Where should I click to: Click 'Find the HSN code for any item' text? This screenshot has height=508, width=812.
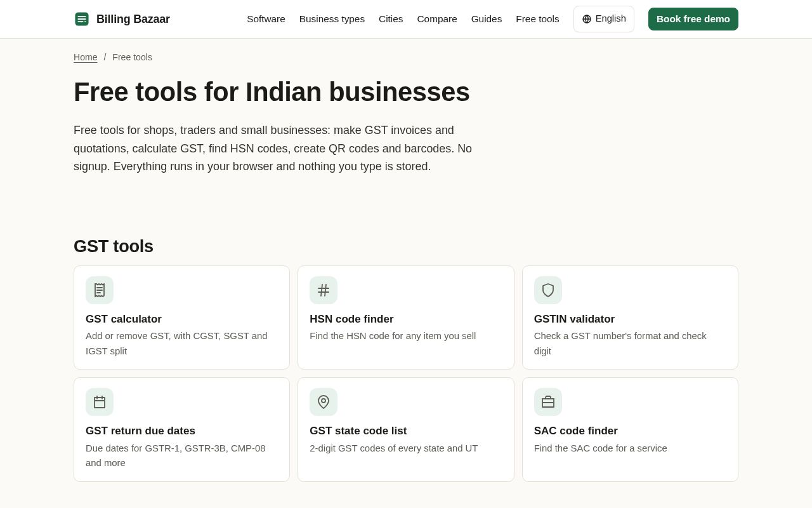click(393, 336)
